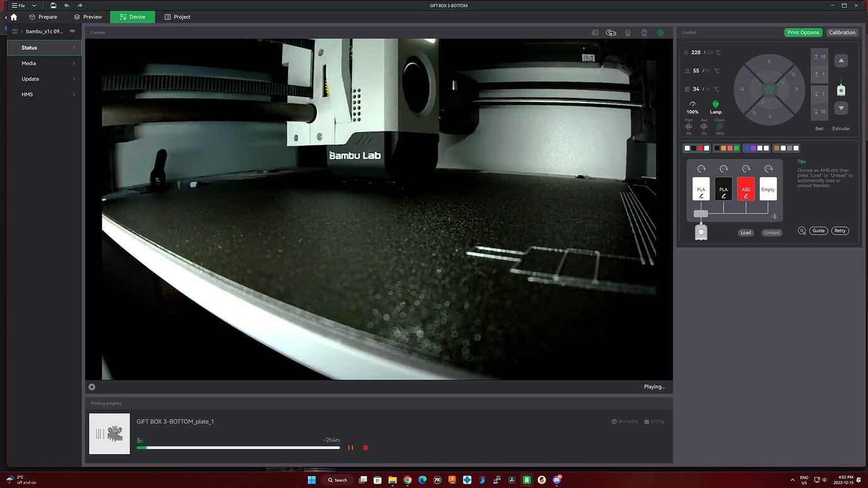Open Google Chrome from the taskbar

point(407,480)
